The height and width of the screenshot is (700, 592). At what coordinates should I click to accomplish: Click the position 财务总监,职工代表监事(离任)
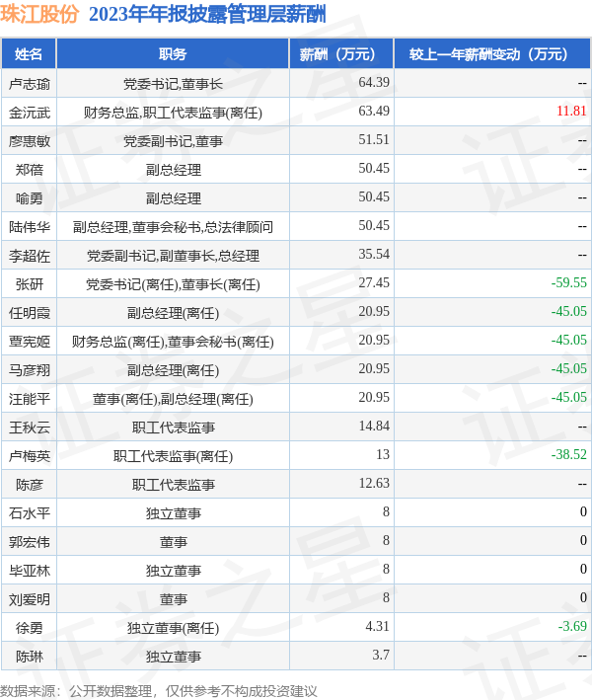(x=173, y=113)
